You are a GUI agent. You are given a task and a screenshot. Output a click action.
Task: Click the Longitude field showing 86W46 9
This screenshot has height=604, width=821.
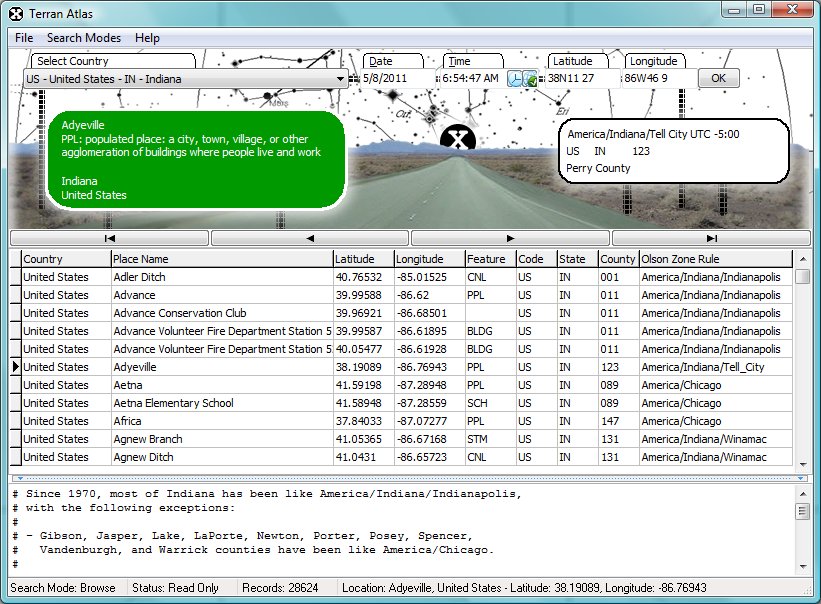click(x=659, y=79)
